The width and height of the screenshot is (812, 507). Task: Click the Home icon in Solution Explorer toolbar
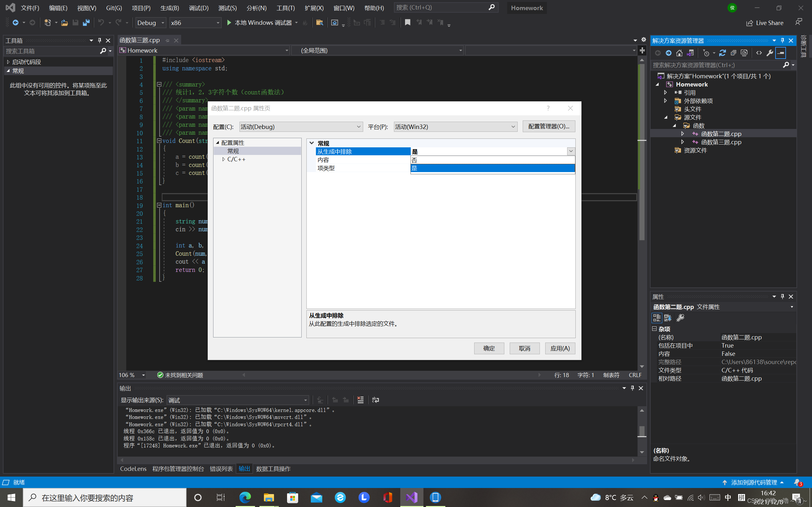pyautogui.click(x=679, y=53)
